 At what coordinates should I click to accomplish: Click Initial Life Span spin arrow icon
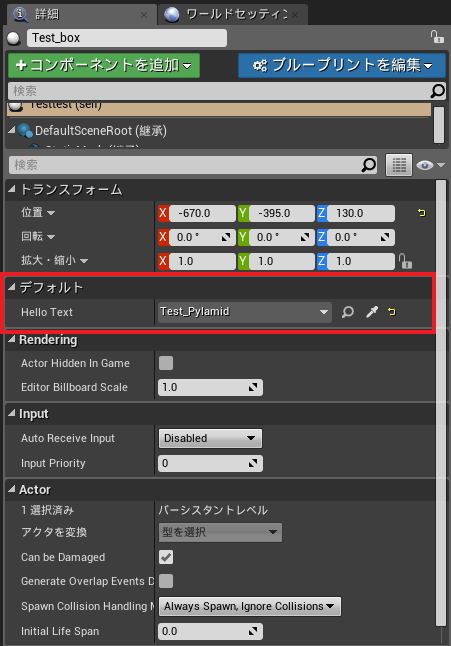click(x=253, y=631)
